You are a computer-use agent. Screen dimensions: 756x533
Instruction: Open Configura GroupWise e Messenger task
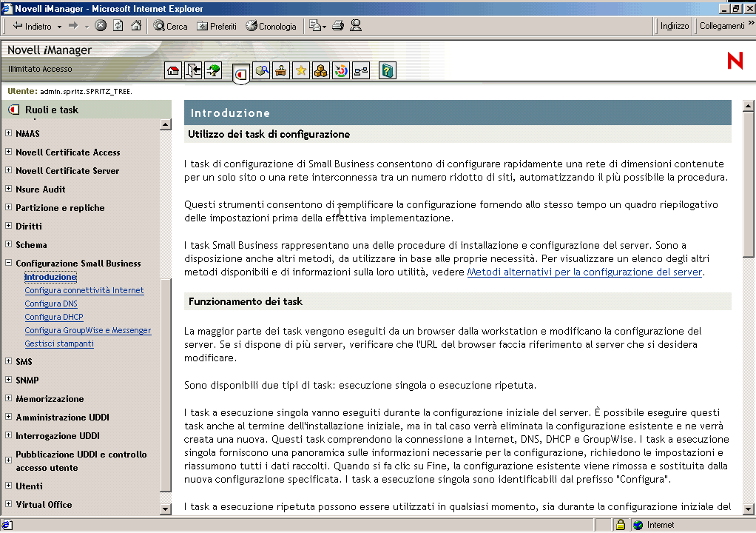point(88,330)
